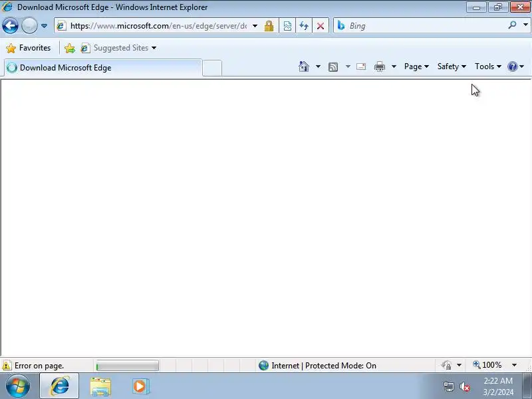Expand the Print options dropdown arrow
The height and width of the screenshot is (399, 532).
coord(394,66)
